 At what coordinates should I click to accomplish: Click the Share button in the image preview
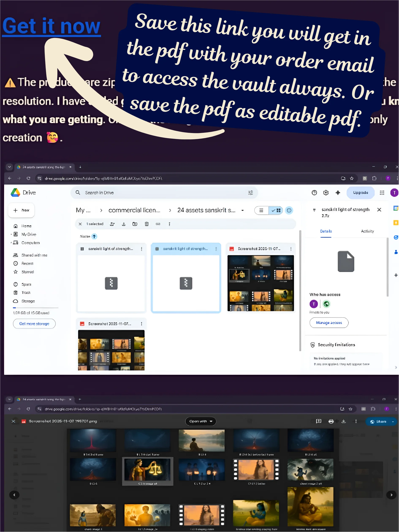click(378, 421)
